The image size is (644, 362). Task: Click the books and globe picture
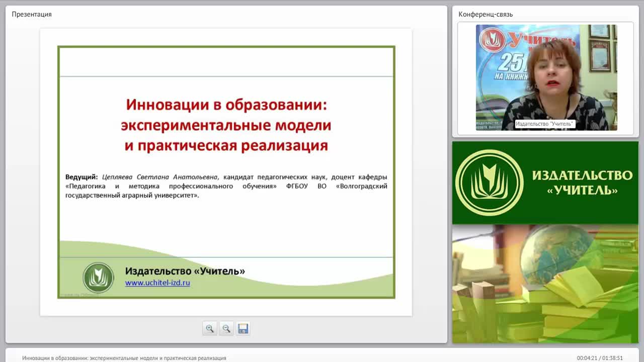click(545, 284)
